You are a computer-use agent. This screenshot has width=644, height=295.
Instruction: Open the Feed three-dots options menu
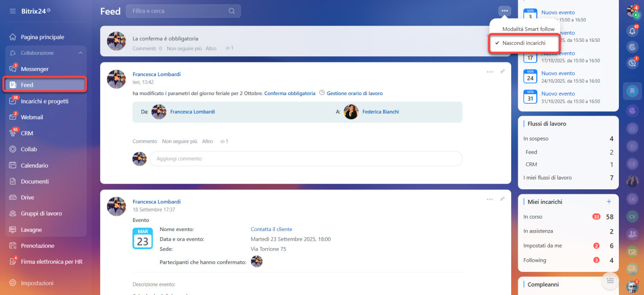click(505, 11)
